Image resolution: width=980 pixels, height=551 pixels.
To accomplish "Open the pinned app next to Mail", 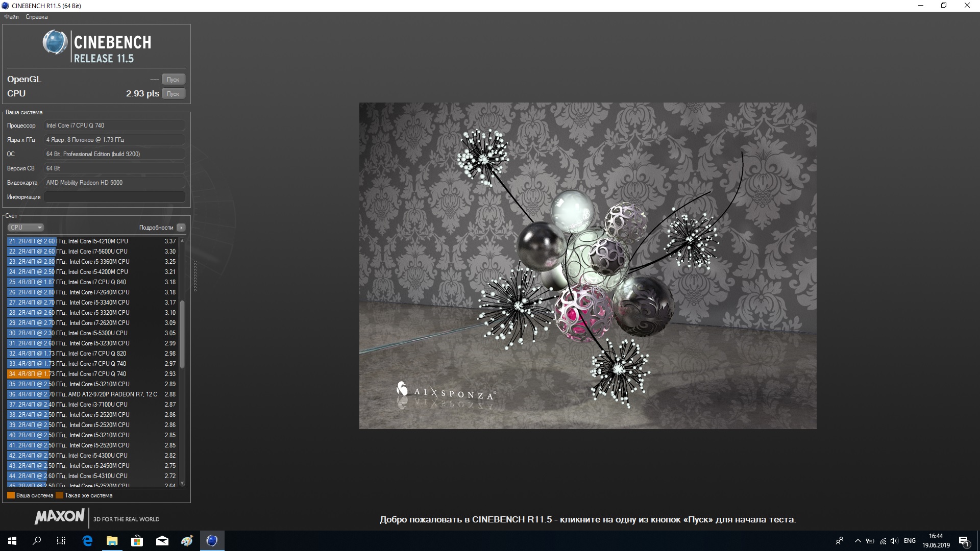I will coord(187,541).
